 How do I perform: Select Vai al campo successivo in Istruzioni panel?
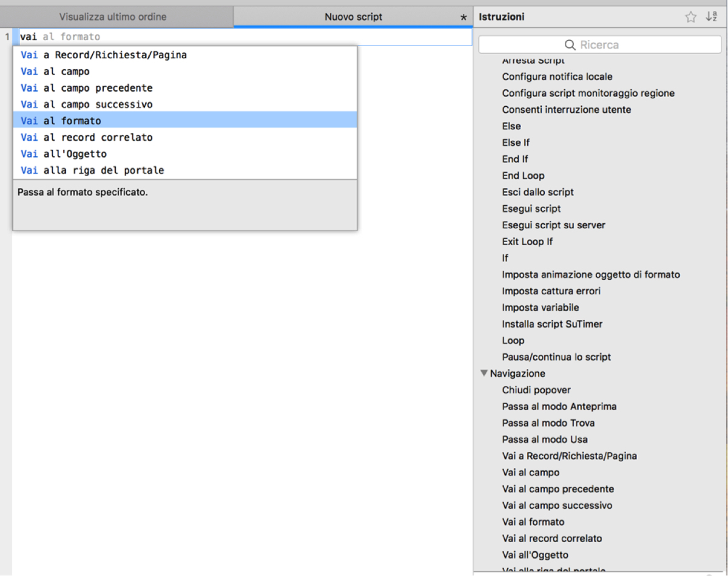click(557, 505)
